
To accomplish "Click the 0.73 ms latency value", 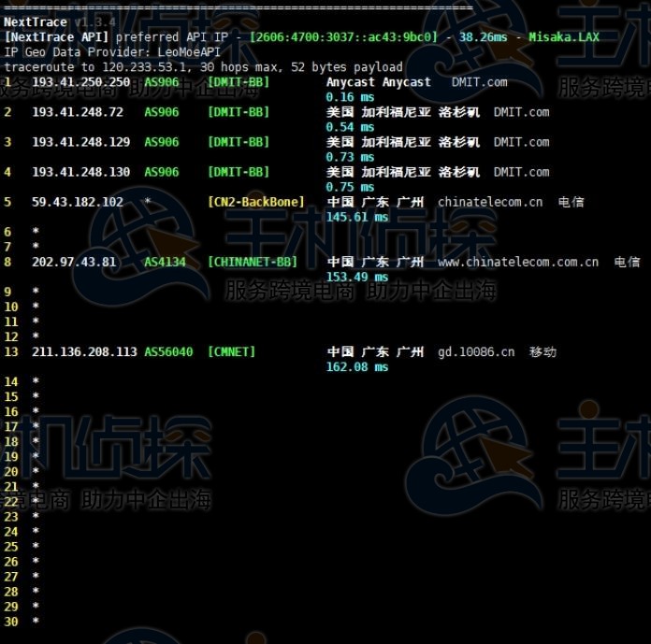I will coord(350,157).
